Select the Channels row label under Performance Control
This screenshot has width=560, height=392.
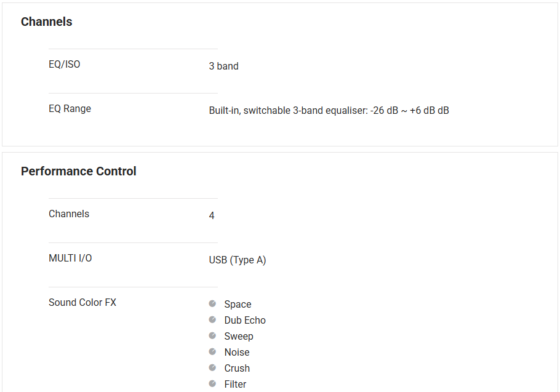pyautogui.click(x=69, y=214)
